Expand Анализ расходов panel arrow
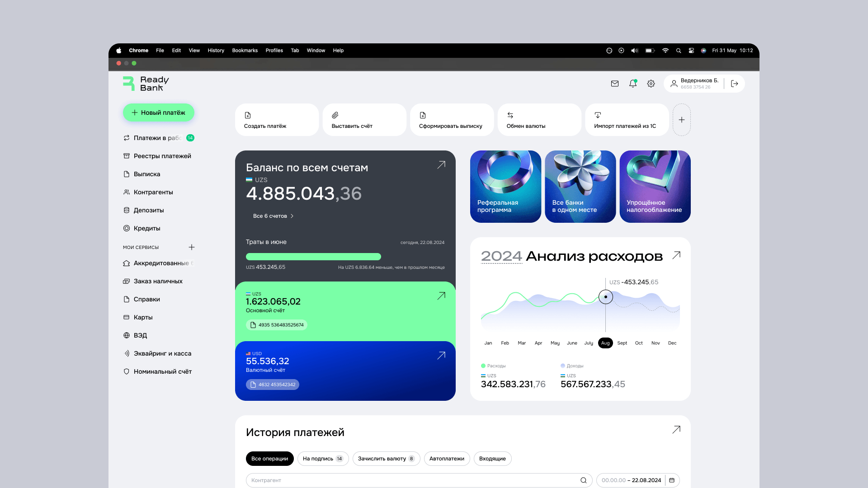Image resolution: width=868 pixels, height=488 pixels. click(x=676, y=255)
